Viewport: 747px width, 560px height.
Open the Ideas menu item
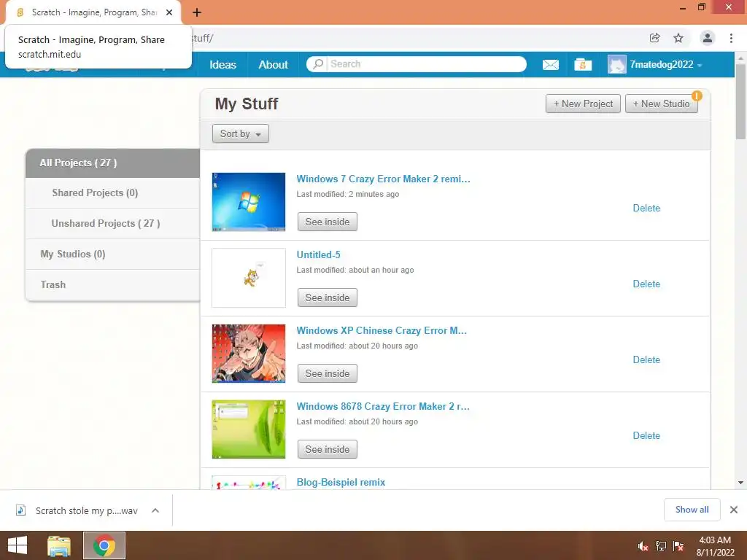point(222,65)
